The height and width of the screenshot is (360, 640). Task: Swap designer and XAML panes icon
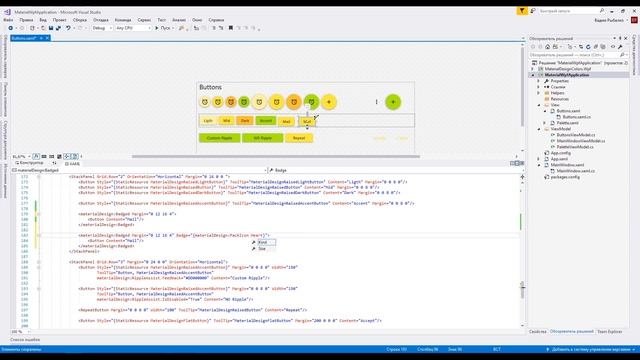click(x=54, y=163)
